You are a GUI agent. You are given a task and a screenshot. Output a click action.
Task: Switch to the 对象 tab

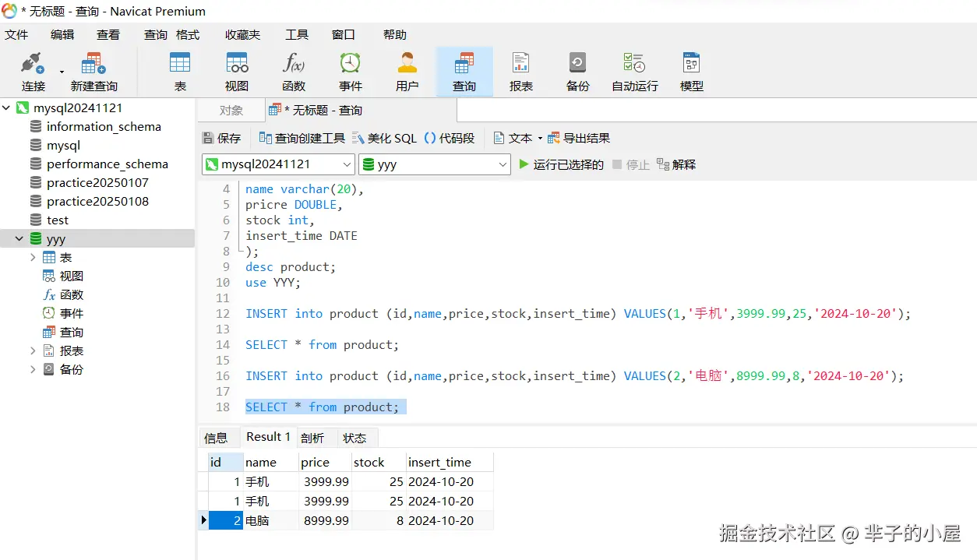[x=231, y=111]
